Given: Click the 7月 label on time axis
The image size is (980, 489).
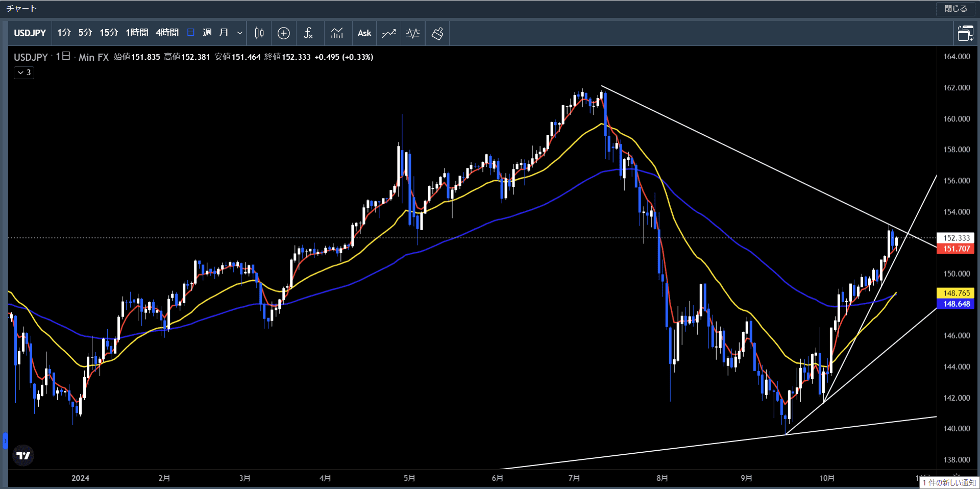Looking at the screenshot, I should click(574, 478).
